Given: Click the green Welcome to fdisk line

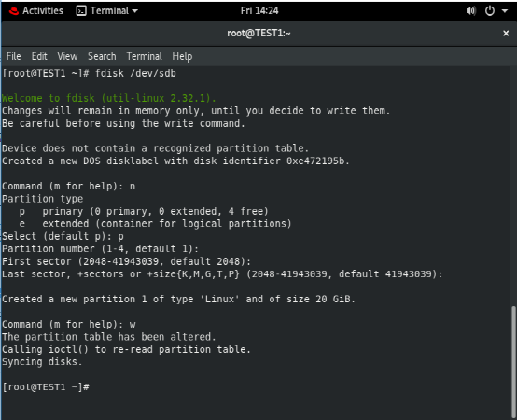Looking at the screenshot, I should click(x=109, y=98).
